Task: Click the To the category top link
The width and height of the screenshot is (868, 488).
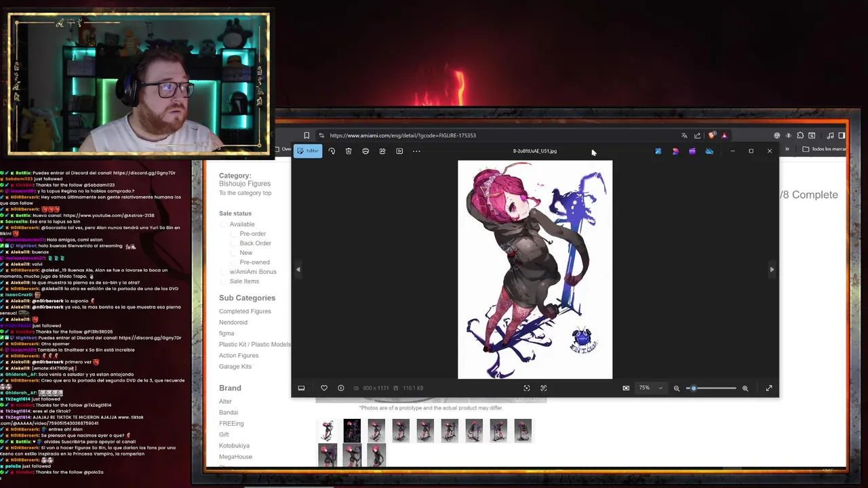Action: (x=245, y=193)
